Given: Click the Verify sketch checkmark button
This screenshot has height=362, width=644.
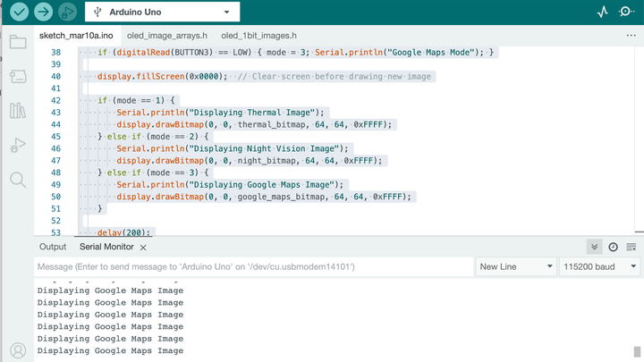Looking at the screenshot, I should [19, 13].
